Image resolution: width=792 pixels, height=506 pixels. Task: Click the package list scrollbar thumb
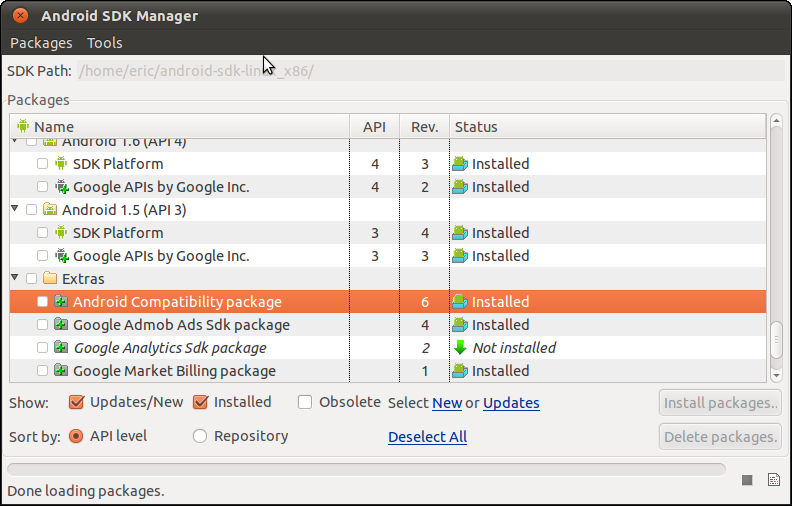tap(776, 340)
